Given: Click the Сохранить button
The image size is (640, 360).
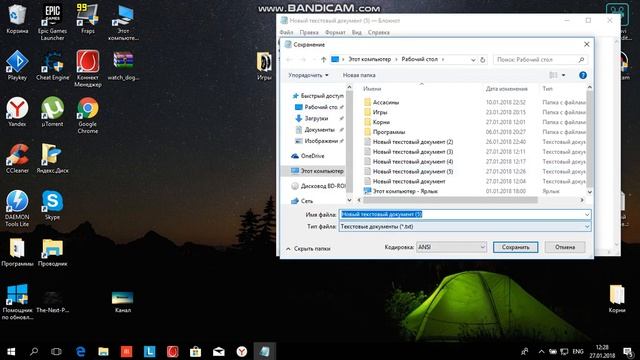Looking at the screenshot, I should pyautogui.click(x=516, y=247).
